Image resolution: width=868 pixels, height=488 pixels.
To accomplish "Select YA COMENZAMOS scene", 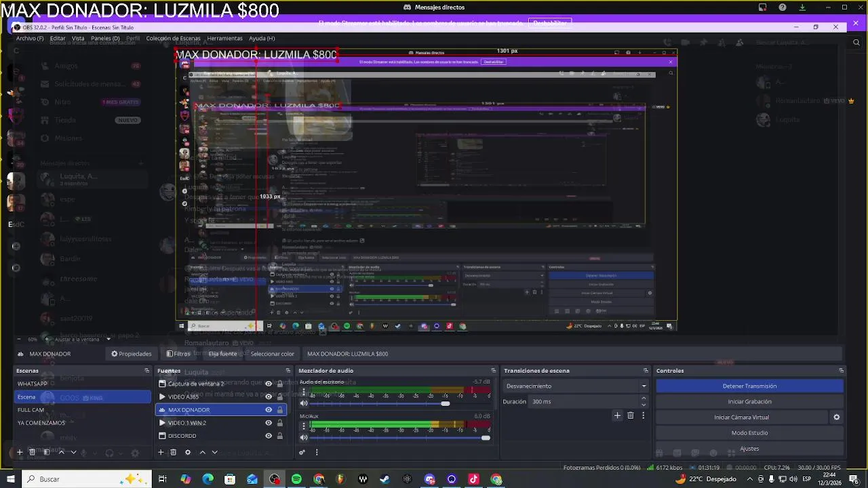I will coord(83,423).
